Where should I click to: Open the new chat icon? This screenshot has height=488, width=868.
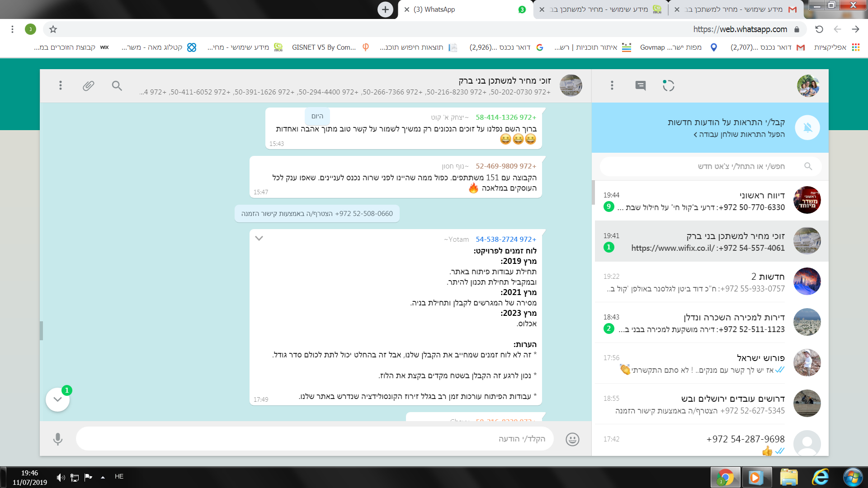click(640, 85)
